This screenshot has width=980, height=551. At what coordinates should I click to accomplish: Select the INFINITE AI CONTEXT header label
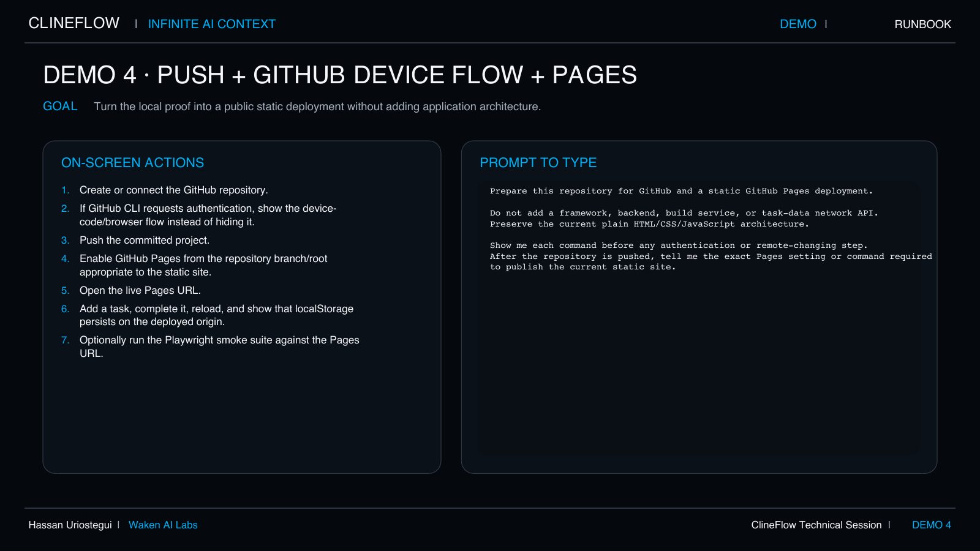pos(212,24)
